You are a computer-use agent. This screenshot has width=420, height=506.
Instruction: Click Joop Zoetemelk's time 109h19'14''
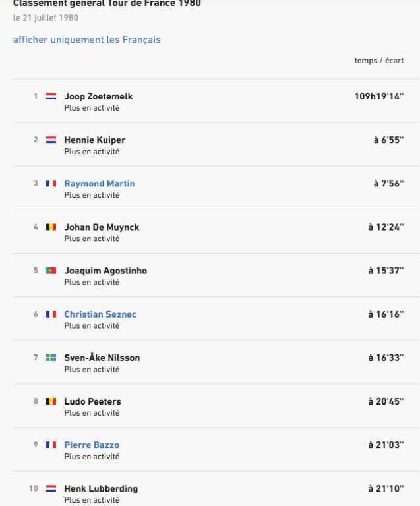tap(378, 96)
